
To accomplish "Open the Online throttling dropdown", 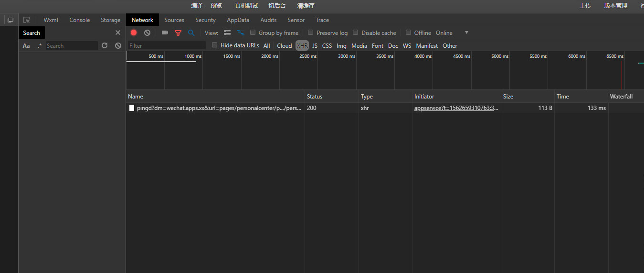I will [x=452, y=33].
